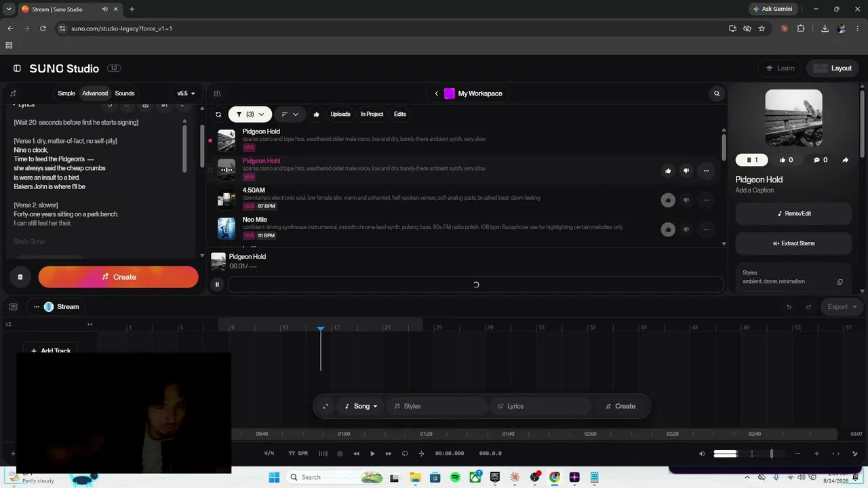Like the 4:50AM track
This screenshot has width=868, height=488.
(668, 200)
